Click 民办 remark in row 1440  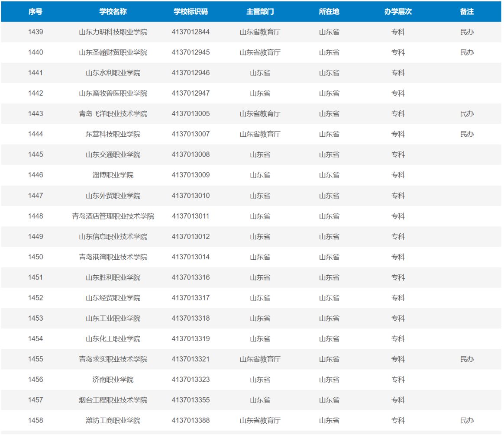[467, 52]
